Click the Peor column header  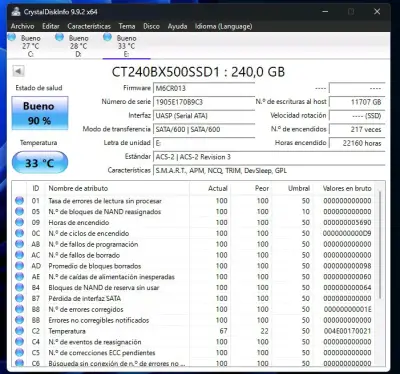(251, 188)
